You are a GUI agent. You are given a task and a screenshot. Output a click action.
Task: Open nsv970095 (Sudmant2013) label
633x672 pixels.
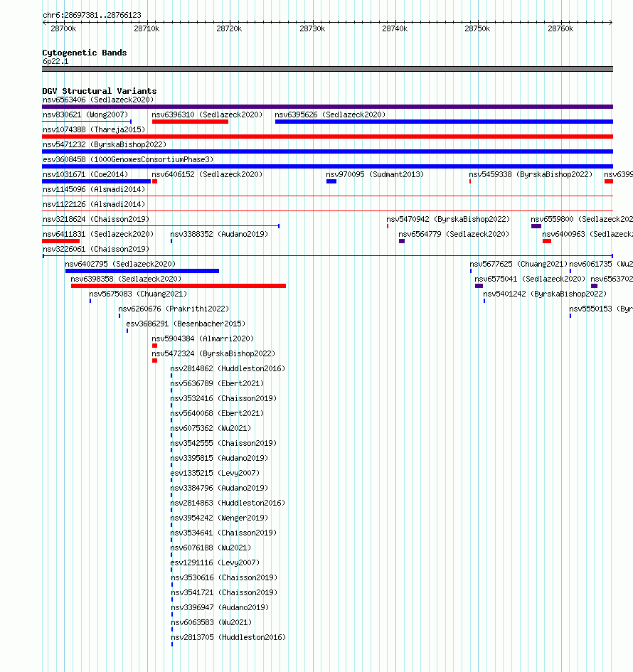tap(375, 174)
